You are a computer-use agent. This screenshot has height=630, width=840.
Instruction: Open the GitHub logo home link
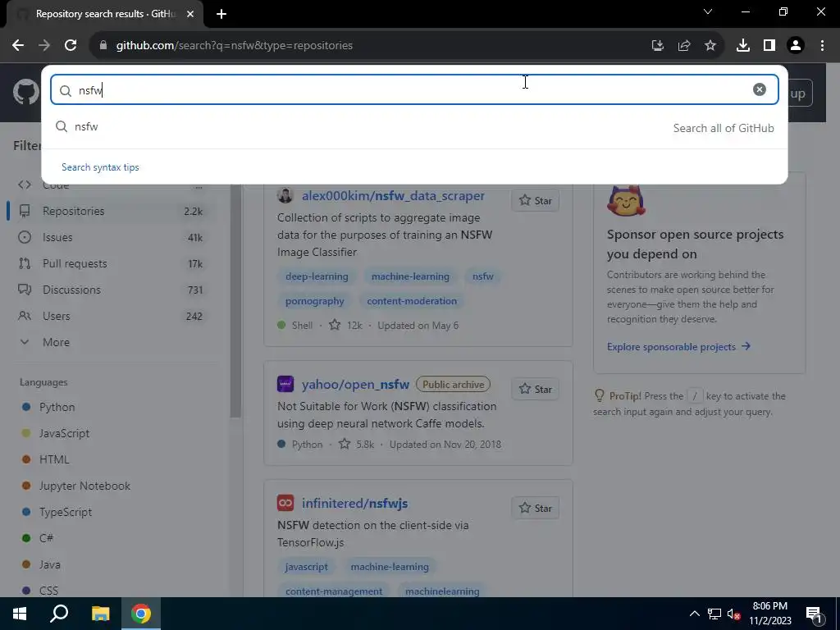tap(25, 93)
